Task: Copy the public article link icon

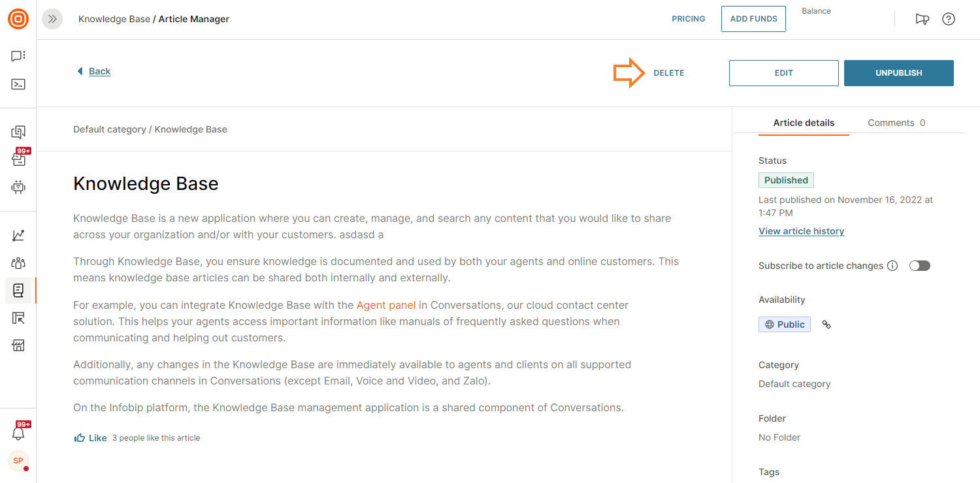Action: [x=826, y=324]
